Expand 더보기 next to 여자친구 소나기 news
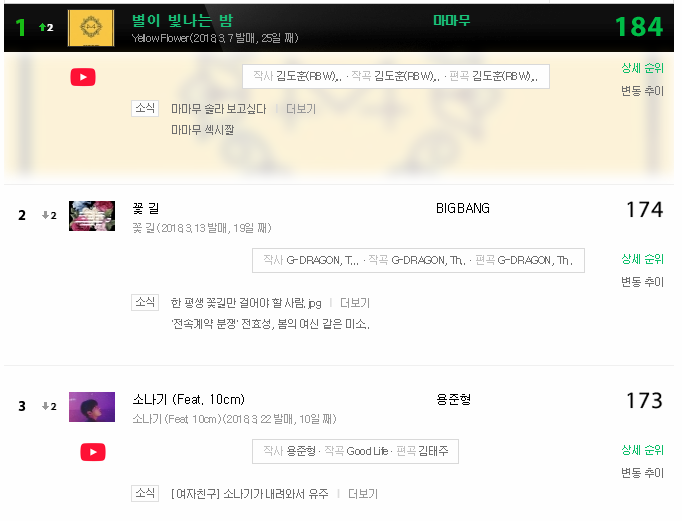 [363, 494]
